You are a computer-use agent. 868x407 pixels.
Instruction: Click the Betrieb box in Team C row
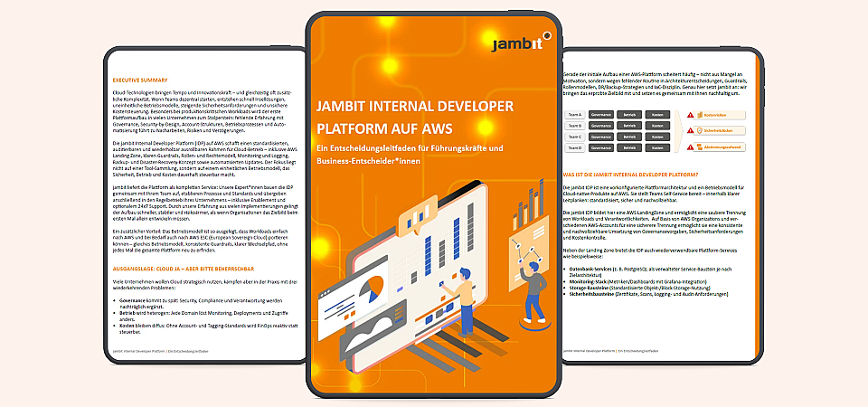pos(629,137)
